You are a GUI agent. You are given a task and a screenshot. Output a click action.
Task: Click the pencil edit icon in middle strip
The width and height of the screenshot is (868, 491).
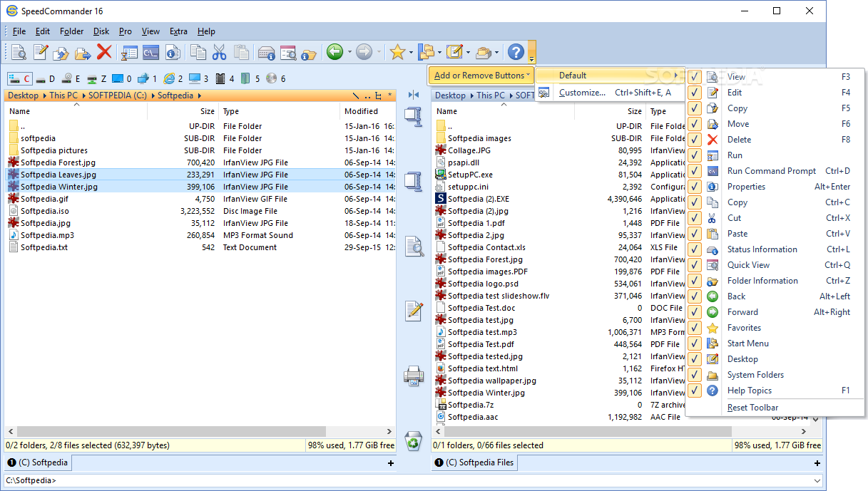coord(414,311)
